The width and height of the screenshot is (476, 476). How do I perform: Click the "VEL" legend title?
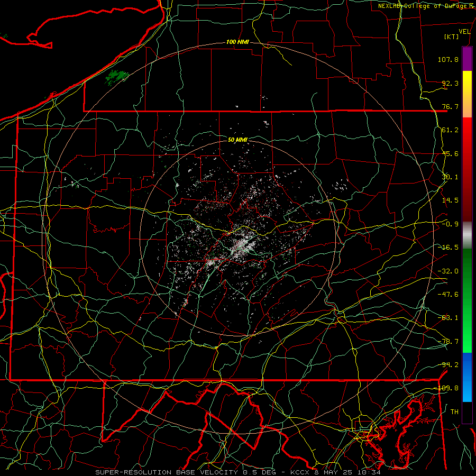click(464, 32)
